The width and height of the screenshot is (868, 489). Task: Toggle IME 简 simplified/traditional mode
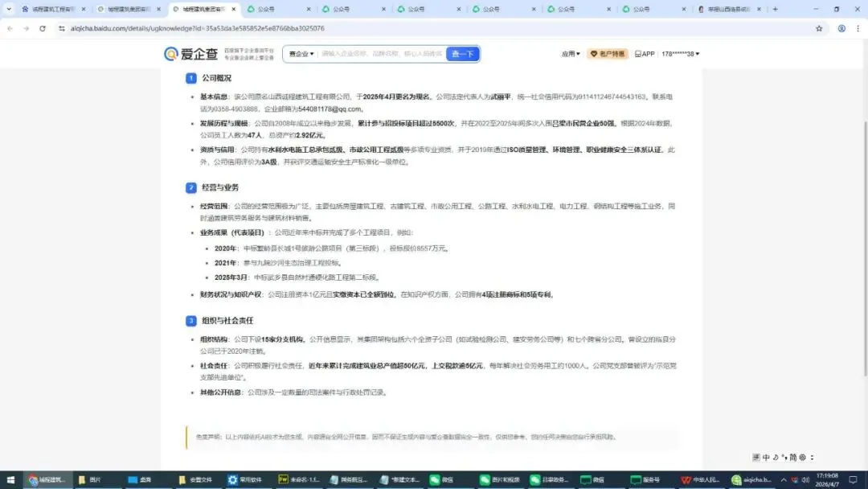point(792,458)
